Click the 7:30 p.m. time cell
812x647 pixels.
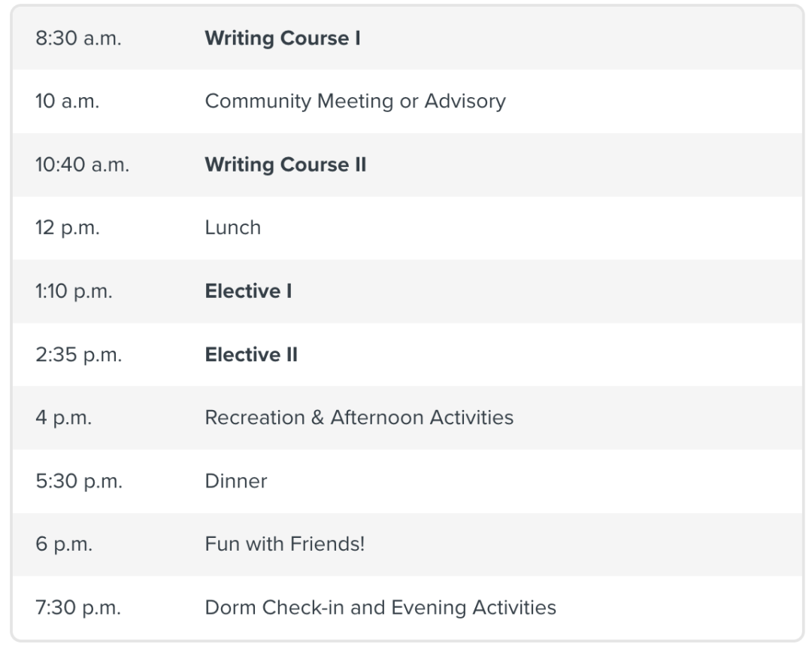[x=78, y=607]
